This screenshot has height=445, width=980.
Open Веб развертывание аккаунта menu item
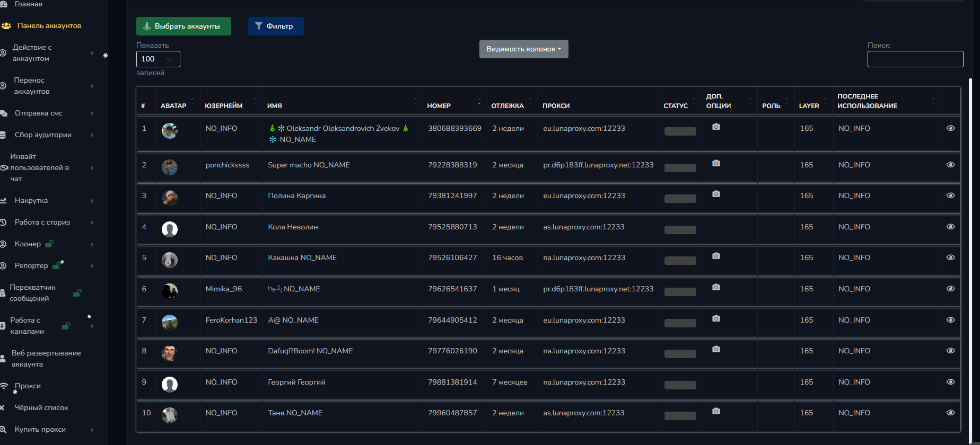click(46, 359)
